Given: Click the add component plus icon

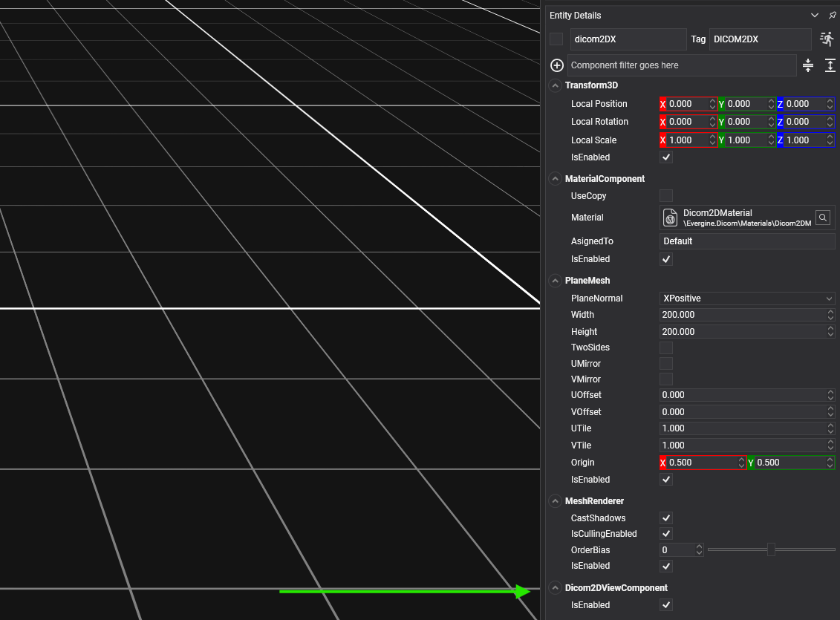Looking at the screenshot, I should (x=557, y=65).
